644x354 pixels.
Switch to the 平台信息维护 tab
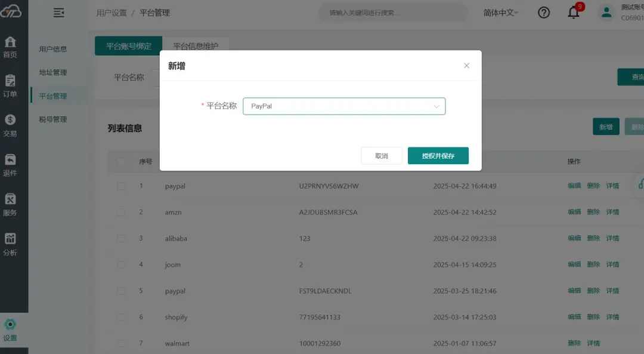(x=196, y=46)
